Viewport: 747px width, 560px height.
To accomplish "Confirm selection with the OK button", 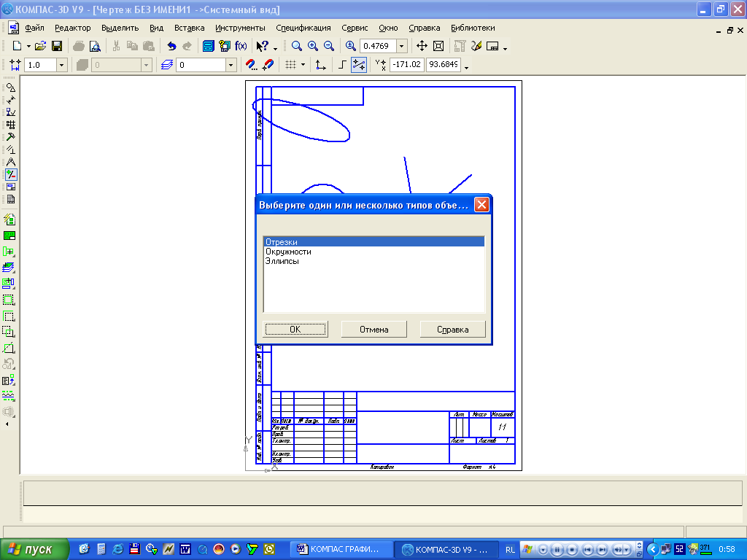I will click(x=295, y=330).
